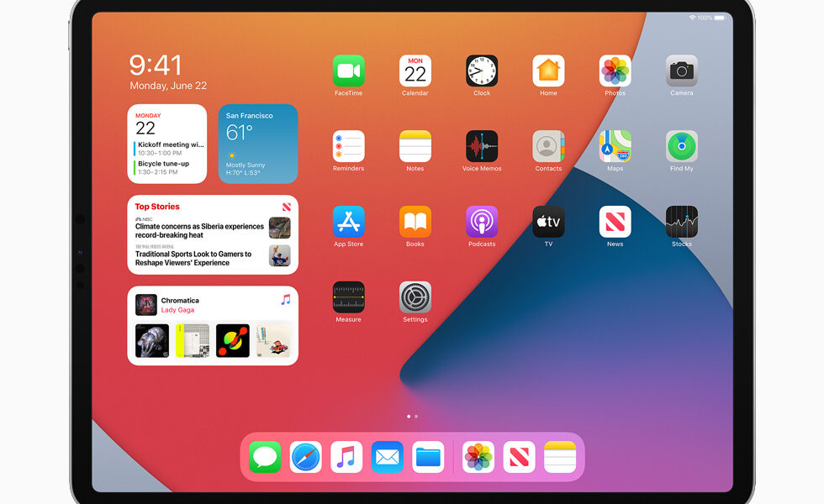This screenshot has width=824, height=504.
Task: Tap the Top Stories heading
Action: [x=157, y=207]
